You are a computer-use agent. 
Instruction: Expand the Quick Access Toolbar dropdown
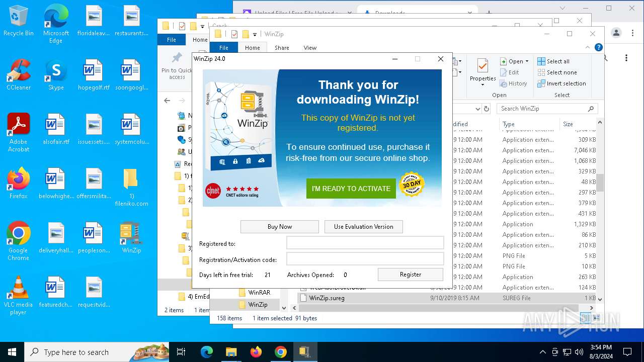coord(255,34)
